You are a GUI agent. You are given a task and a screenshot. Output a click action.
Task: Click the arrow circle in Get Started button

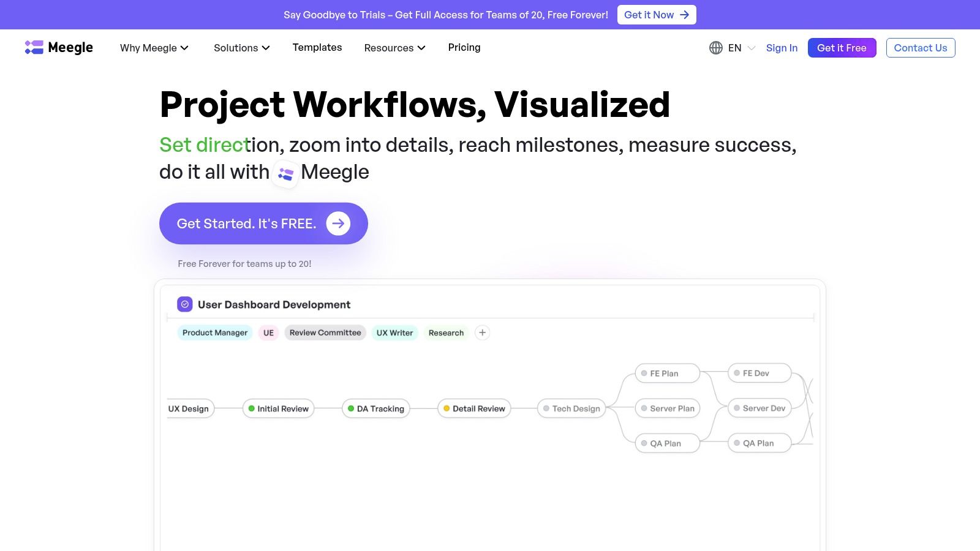click(x=338, y=223)
